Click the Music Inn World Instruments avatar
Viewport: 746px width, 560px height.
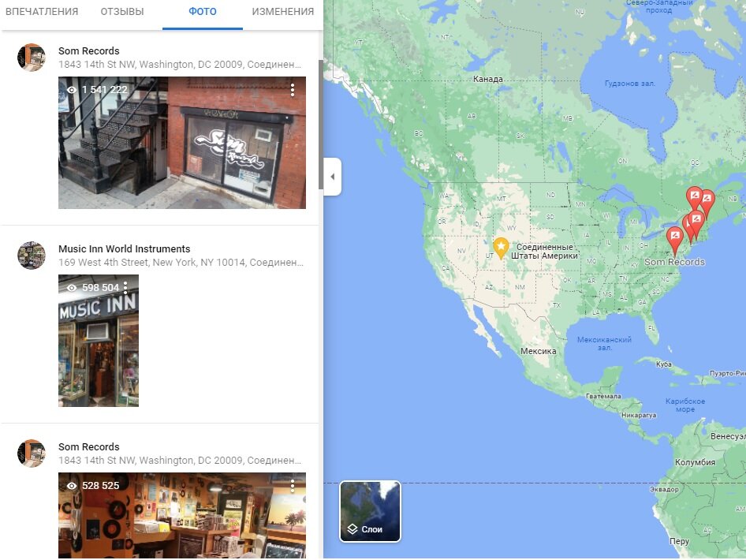coord(32,255)
